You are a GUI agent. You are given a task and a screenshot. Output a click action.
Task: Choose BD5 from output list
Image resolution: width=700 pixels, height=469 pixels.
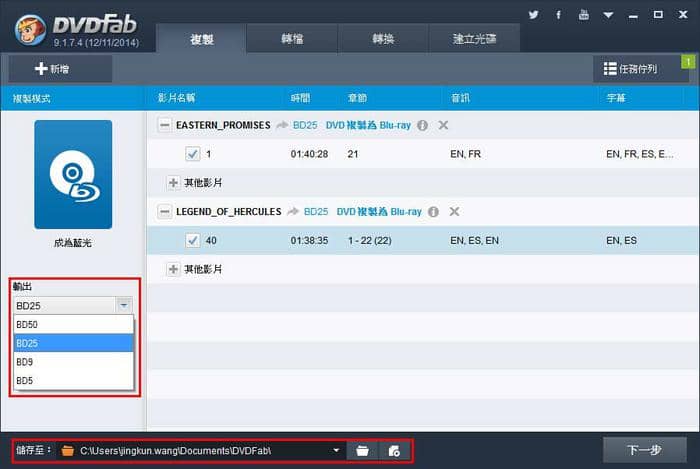click(74, 381)
